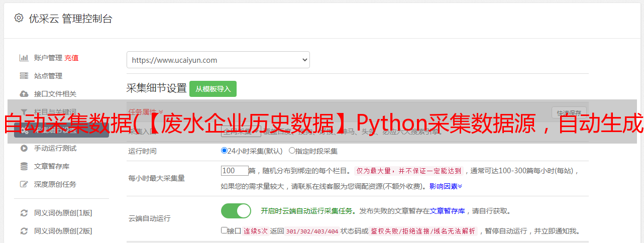
Task: Open the blue 文章暂存库 link in the description
Action: pos(448,211)
